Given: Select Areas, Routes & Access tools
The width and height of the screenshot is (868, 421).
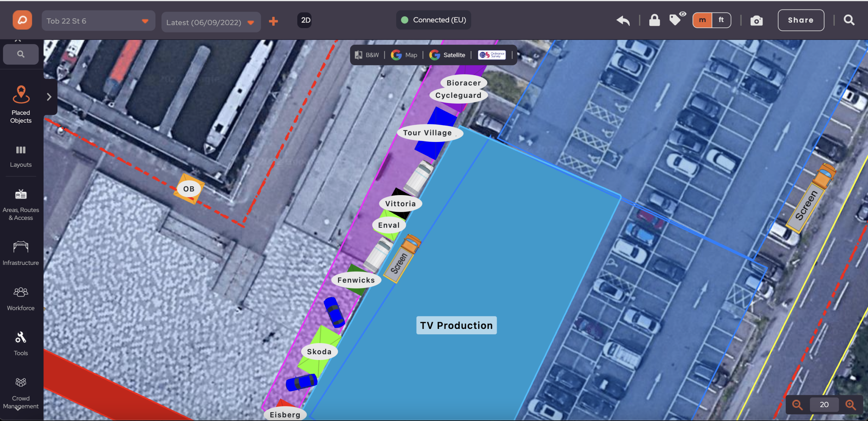Looking at the screenshot, I should point(21,205).
